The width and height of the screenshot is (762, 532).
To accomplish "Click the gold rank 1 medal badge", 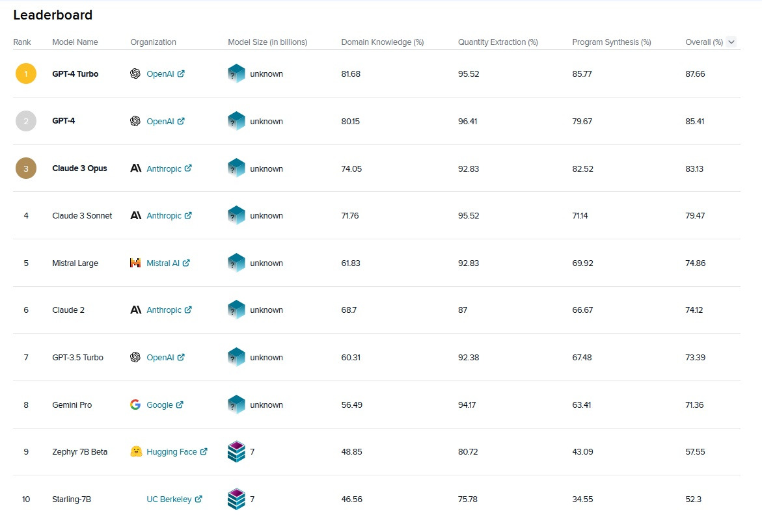I will click(x=26, y=74).
